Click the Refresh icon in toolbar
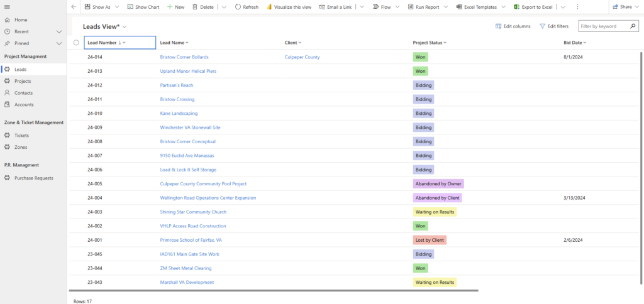Screen dimensions: 644x304 click(238, 7)
